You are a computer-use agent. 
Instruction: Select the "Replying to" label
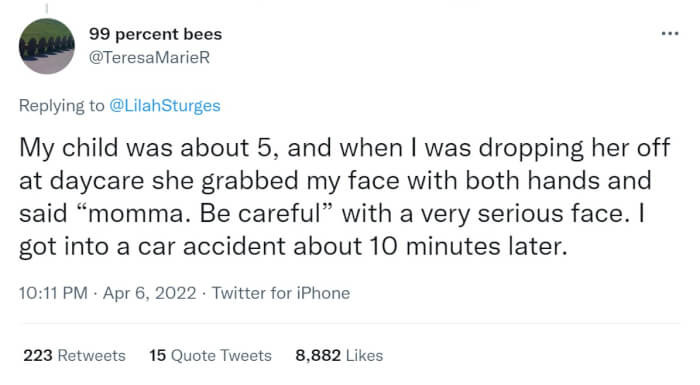61,106
